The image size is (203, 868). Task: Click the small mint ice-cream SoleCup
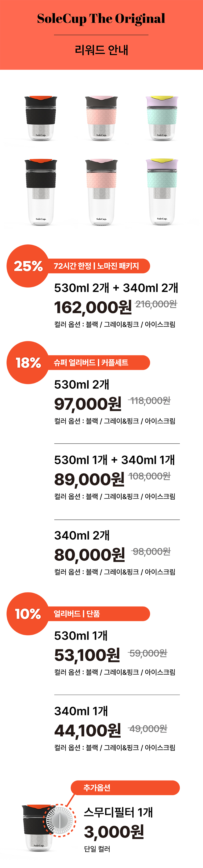click(x=162, y=118)
